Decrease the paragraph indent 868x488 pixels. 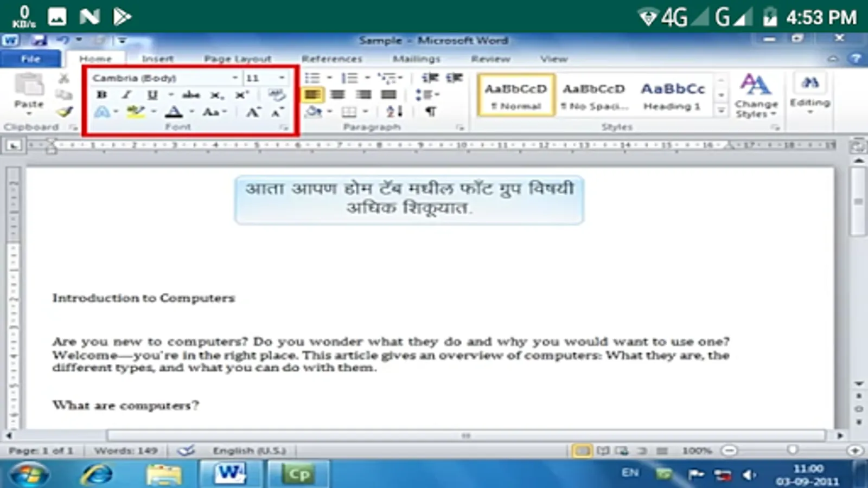tap(430, 78)
